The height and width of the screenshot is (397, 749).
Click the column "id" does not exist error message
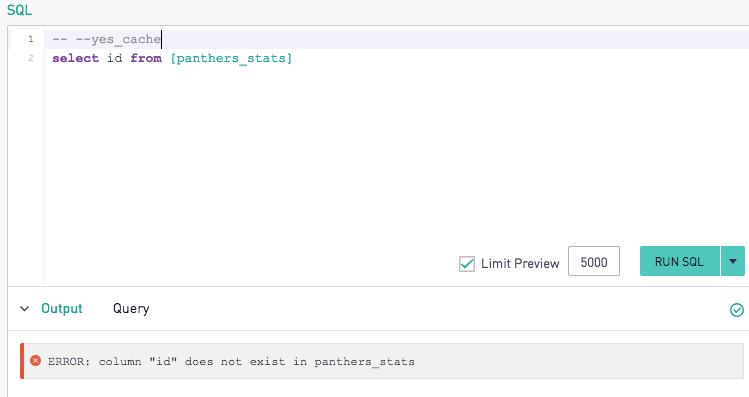[231, 362]
